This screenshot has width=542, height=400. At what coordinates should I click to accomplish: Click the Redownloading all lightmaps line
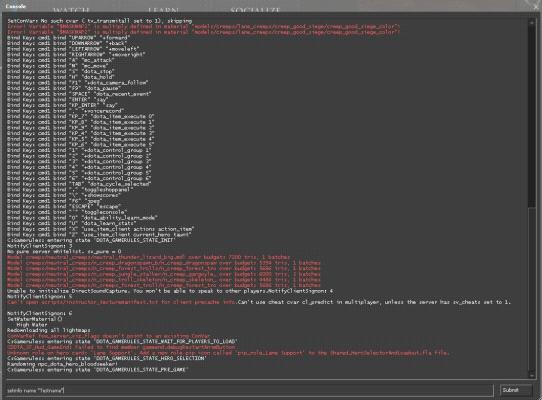click(48, 330)
